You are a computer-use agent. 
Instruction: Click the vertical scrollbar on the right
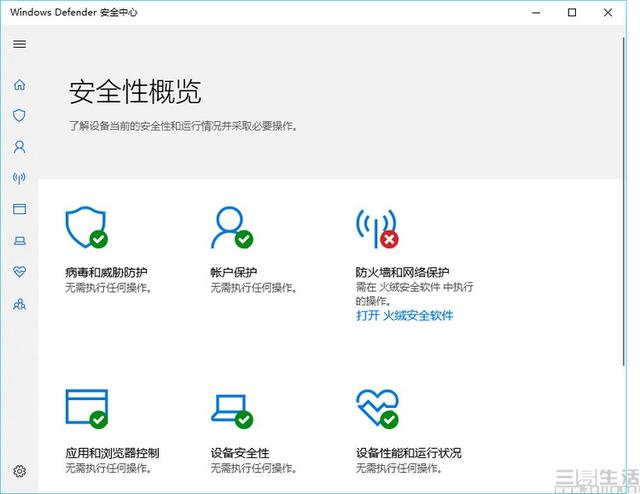[x=624, y=201]
